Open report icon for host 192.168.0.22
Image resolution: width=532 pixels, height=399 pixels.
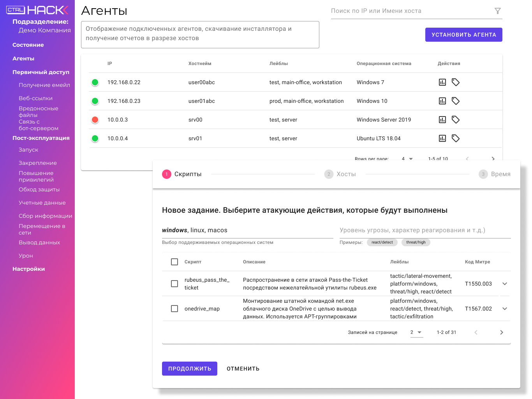tap(442, 82)
